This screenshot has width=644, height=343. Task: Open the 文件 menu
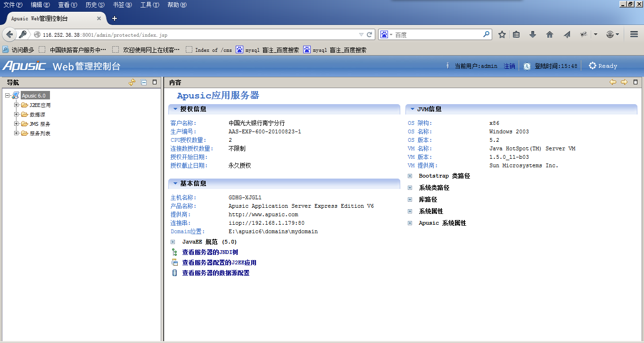point(13,5)
